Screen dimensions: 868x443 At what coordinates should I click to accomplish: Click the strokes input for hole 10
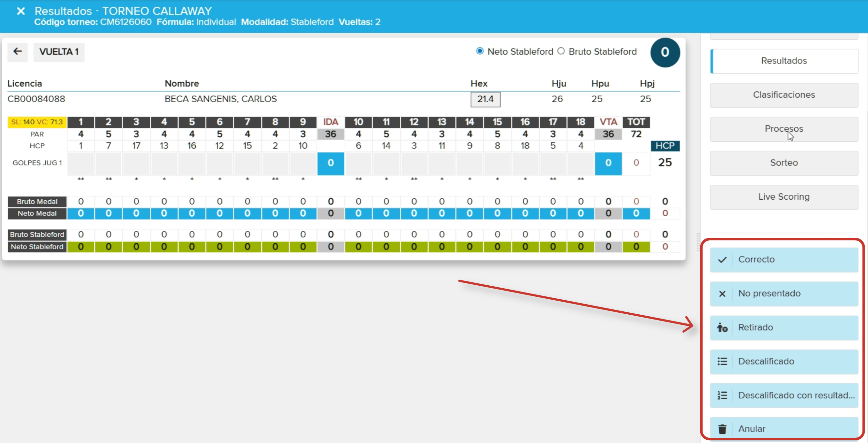tap(359, 163)
